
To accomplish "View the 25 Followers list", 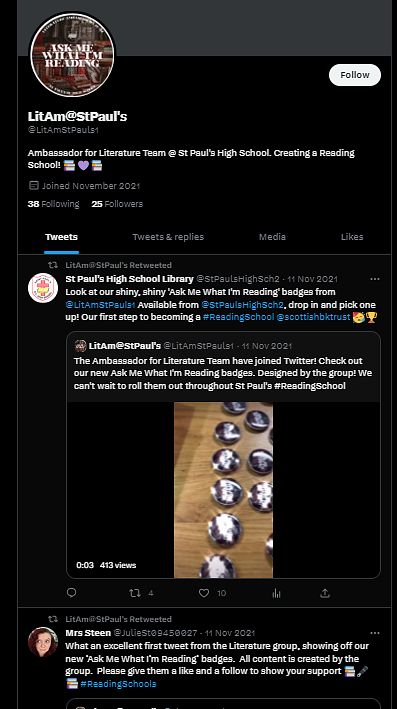I will [117, 204].
